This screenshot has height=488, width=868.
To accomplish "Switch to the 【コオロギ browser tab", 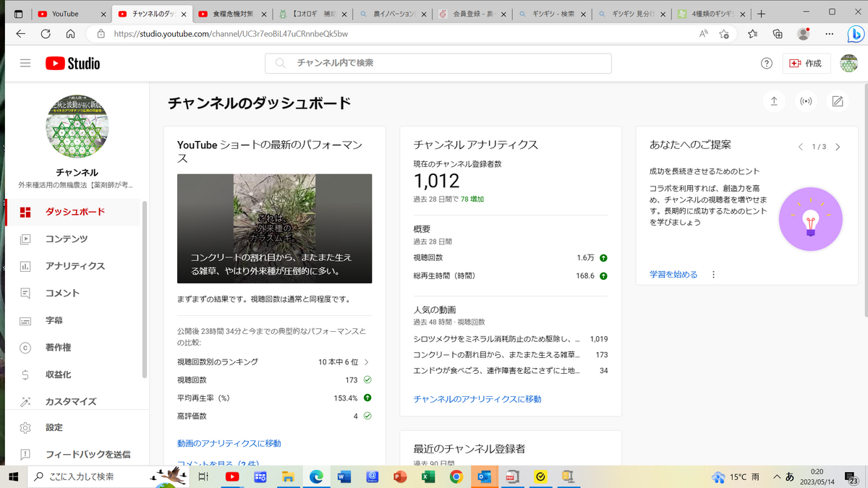I will 311,14.
